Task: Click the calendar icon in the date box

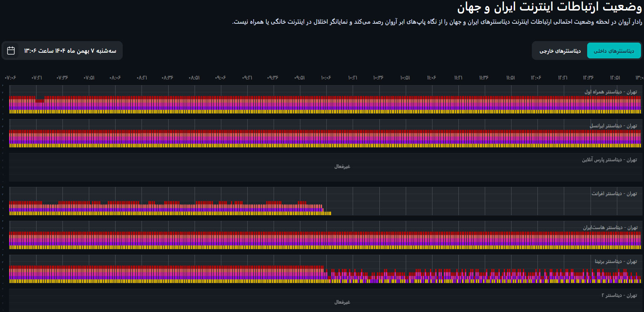Action: point(11,50)
